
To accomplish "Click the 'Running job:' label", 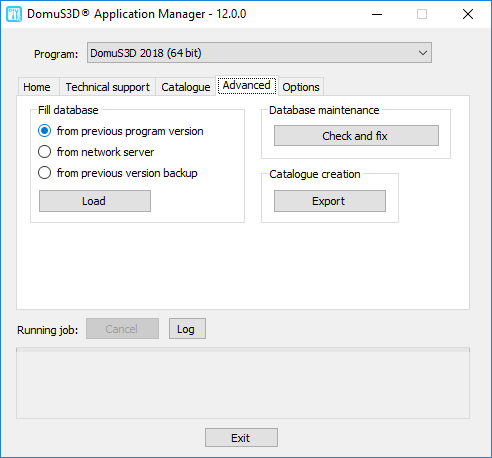I will [48, 330].
